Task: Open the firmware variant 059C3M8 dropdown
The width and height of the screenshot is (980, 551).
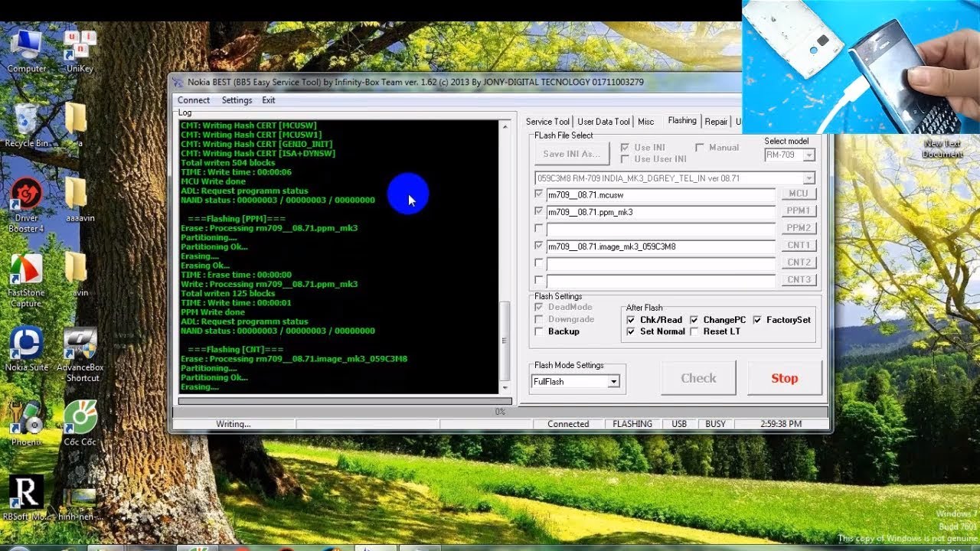Action: (809, 178)
